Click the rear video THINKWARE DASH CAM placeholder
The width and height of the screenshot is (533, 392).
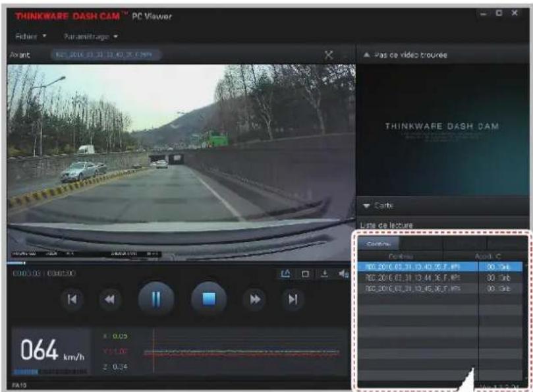[443, 130]
